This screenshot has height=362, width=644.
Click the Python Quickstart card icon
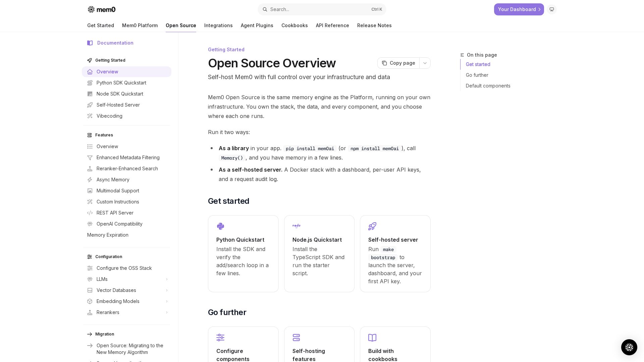click(x=220, y=226)
